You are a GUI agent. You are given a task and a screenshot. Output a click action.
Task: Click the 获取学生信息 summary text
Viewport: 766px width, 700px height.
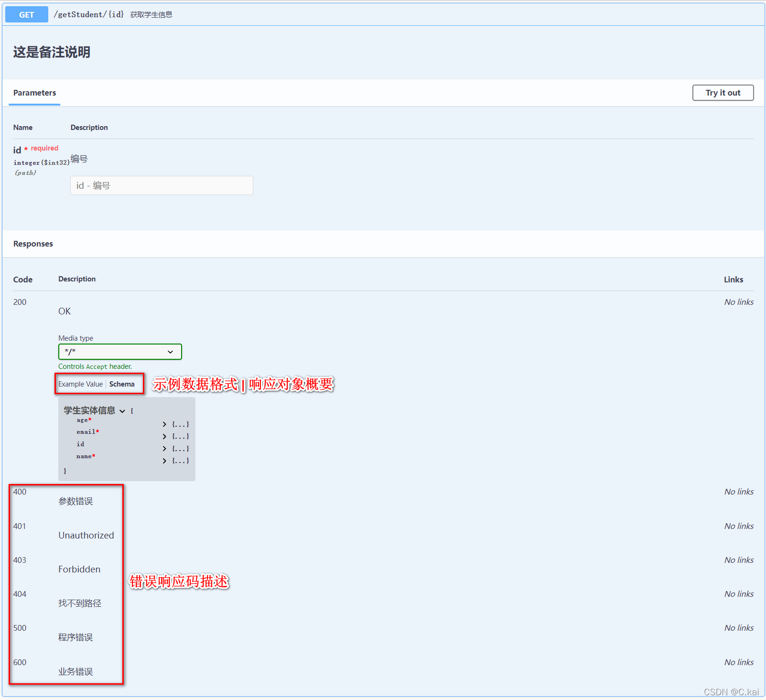(x=151, y=15)
